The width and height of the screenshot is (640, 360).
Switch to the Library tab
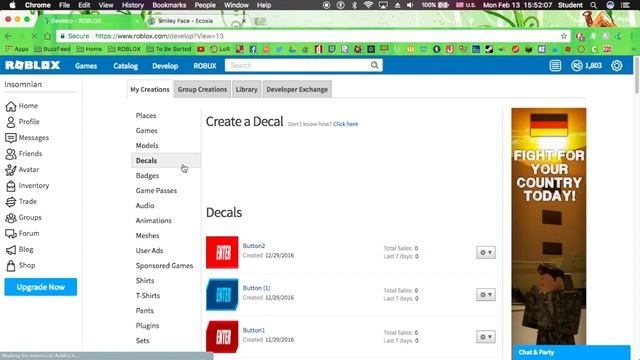pyautogui.click(x=247, y=89)
